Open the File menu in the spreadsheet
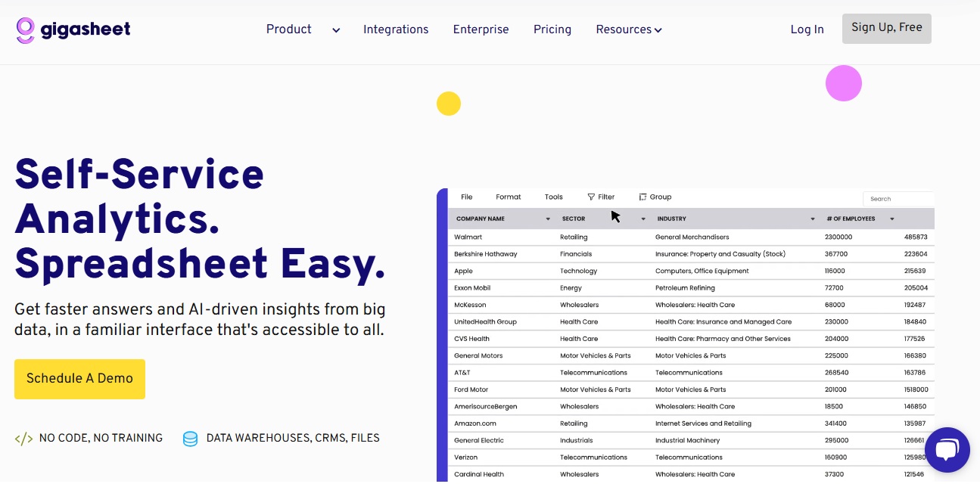Viewport: 980px width, 487px height. click(x=467, y=197)
